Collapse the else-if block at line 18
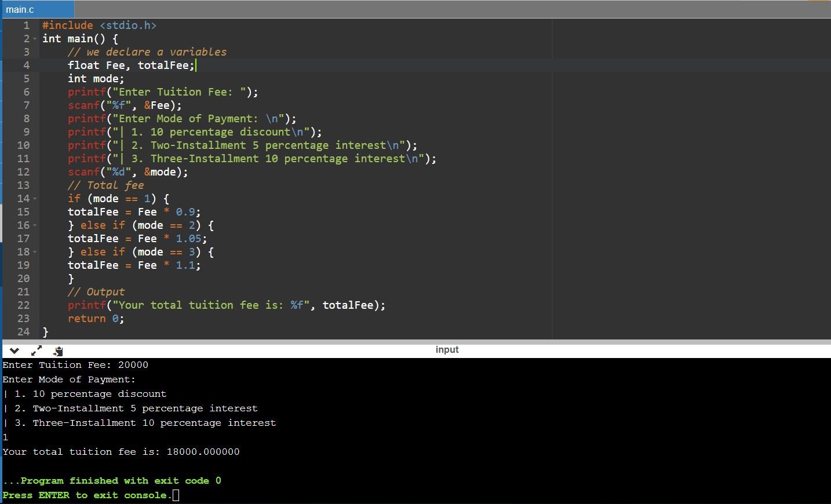Screen dimensions: 831x504 click(35, 252)
